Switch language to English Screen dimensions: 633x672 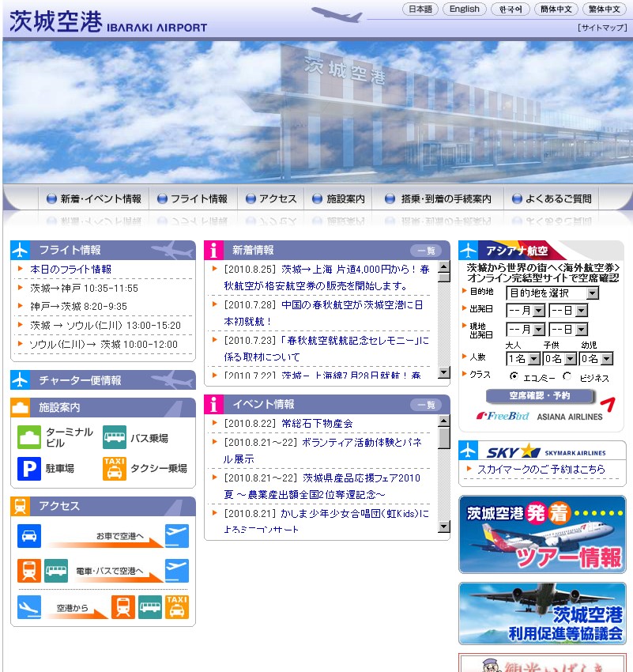[x=465, y=9]
